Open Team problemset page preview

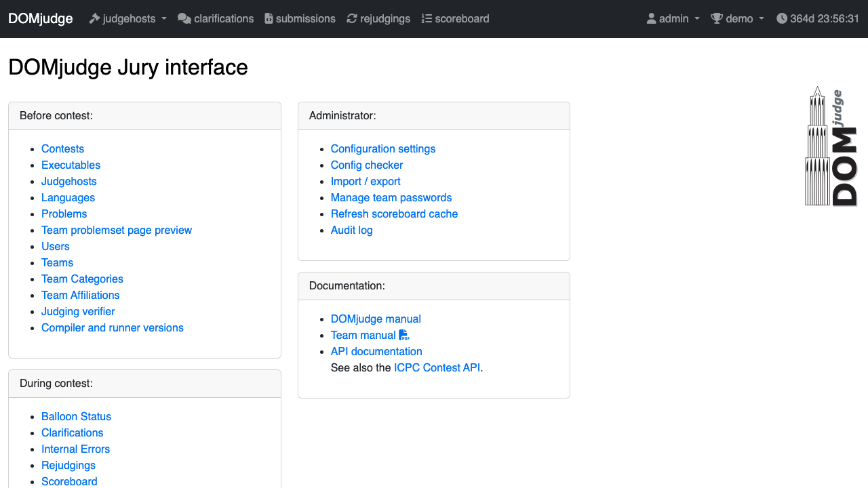(117, 230)
